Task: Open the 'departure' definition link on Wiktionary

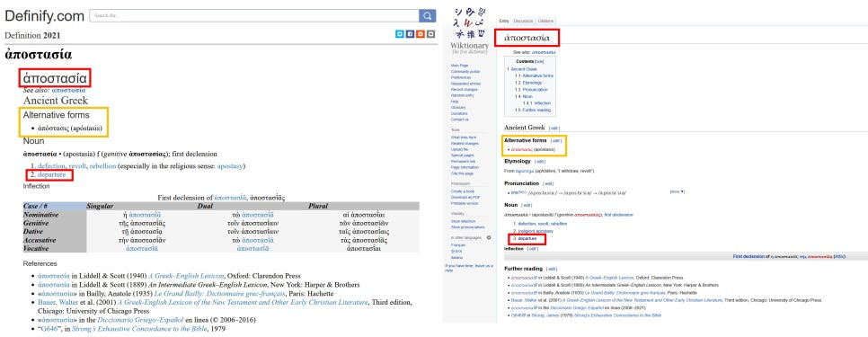Action: pyautogui.click(x=527, y=238)
